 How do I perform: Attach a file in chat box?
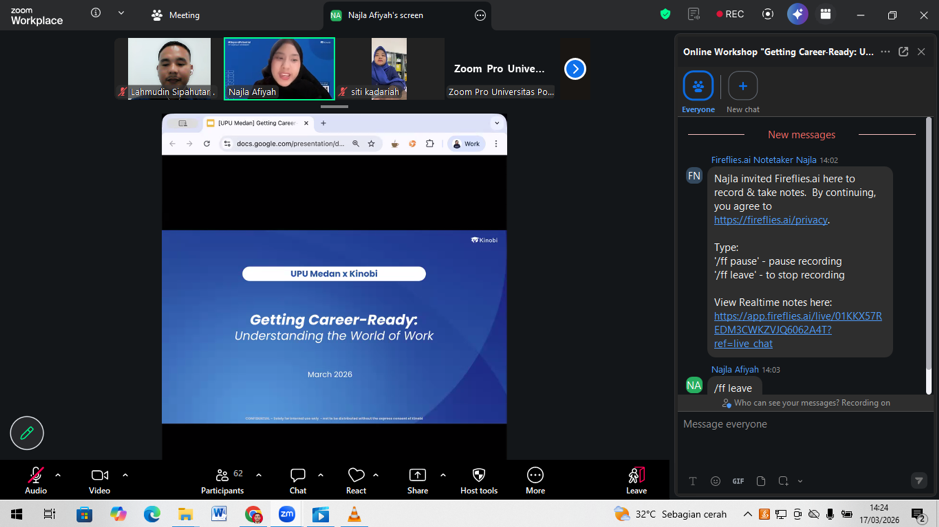click(761, 481)
